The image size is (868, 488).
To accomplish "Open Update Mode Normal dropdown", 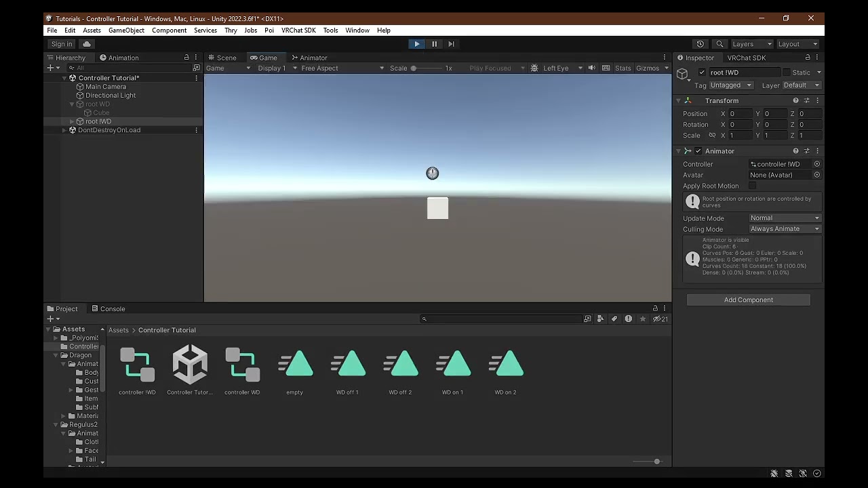I will click(785, 218).
